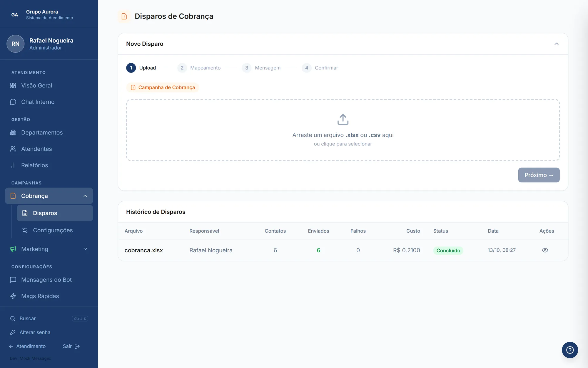Click the Departamentos building icon
This screenshot has width=588, height=368.
(x=13, y=132)
